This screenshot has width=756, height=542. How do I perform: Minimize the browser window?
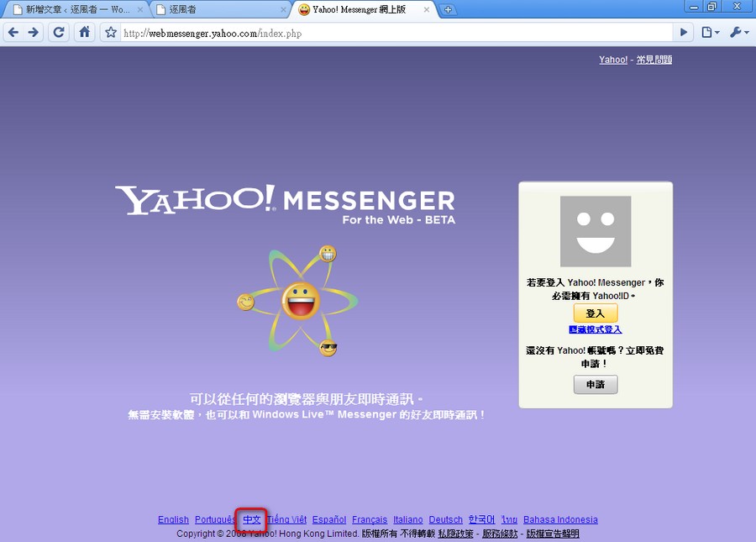(x=694, y=7)
